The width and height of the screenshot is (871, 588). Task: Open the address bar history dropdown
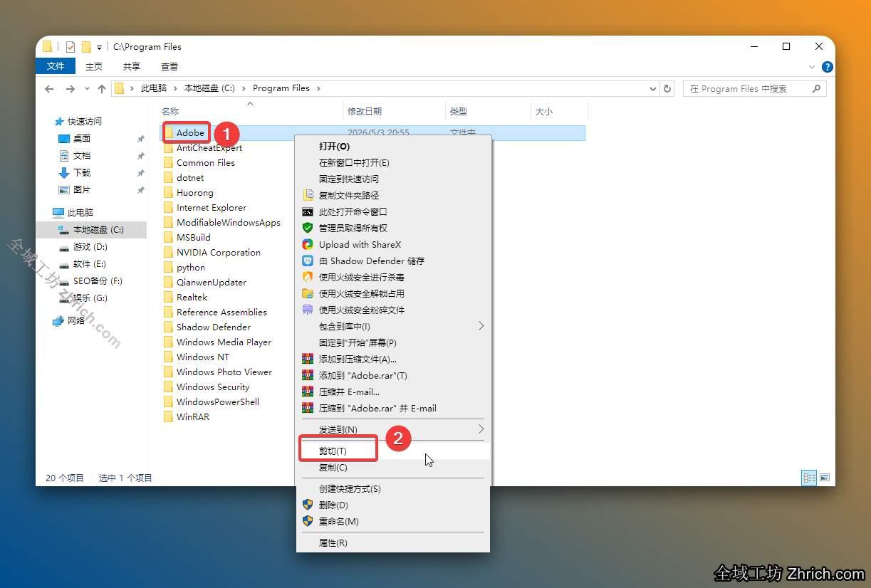click(x=653, y=89)
